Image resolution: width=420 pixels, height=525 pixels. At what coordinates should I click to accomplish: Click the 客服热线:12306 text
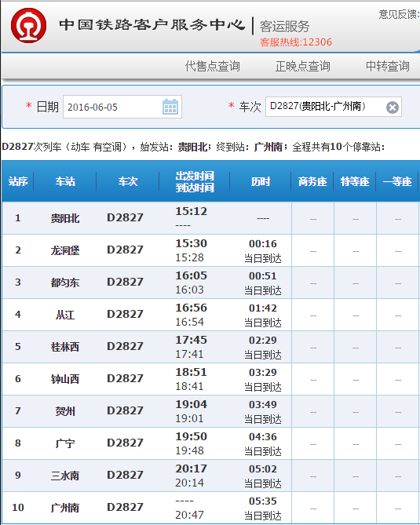point(296,42)
